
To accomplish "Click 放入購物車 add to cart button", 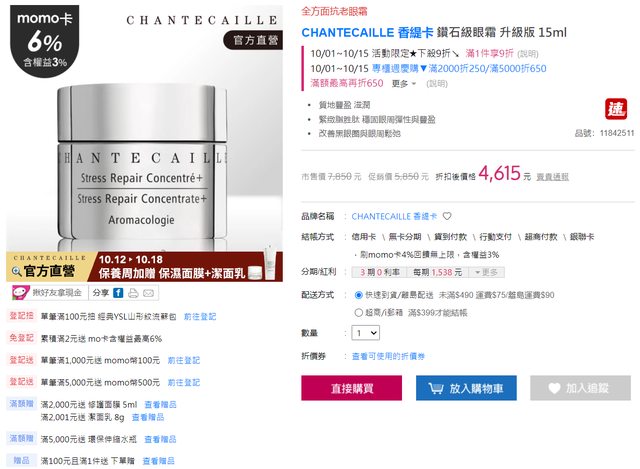I will [x=466, y=388].
